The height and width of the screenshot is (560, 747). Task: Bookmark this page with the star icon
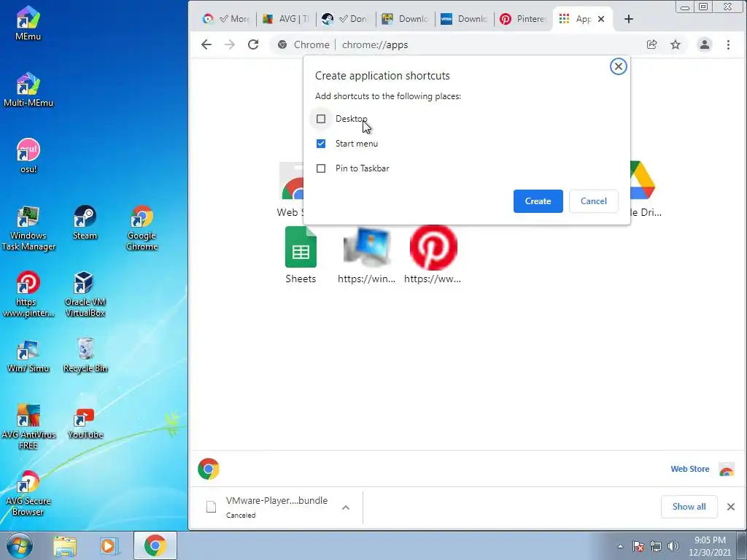click(x=676, y=44)
